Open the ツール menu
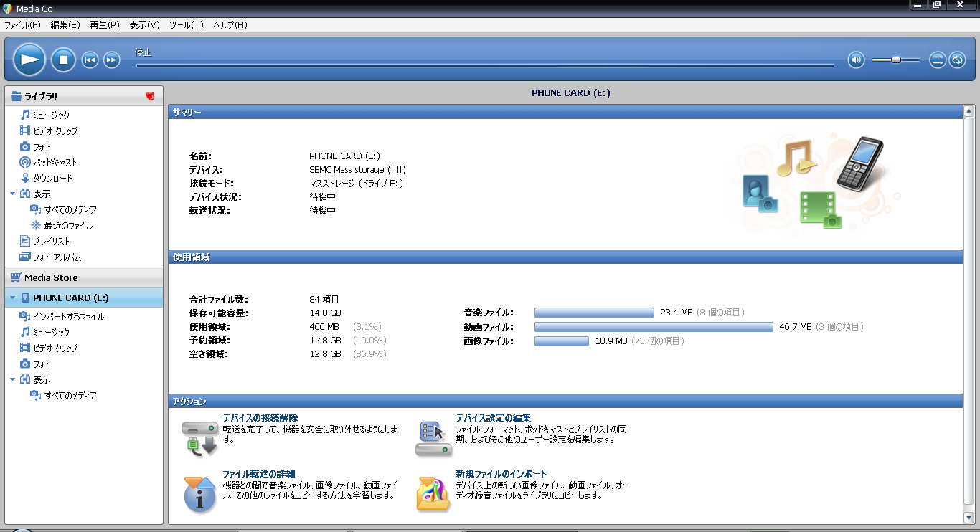 click(186, 25)
